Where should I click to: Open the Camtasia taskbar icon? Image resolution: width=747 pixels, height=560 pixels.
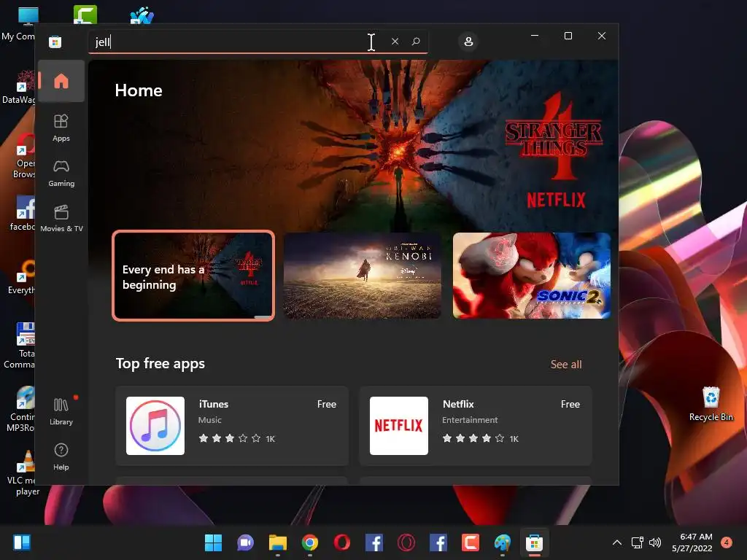[471, 542]
